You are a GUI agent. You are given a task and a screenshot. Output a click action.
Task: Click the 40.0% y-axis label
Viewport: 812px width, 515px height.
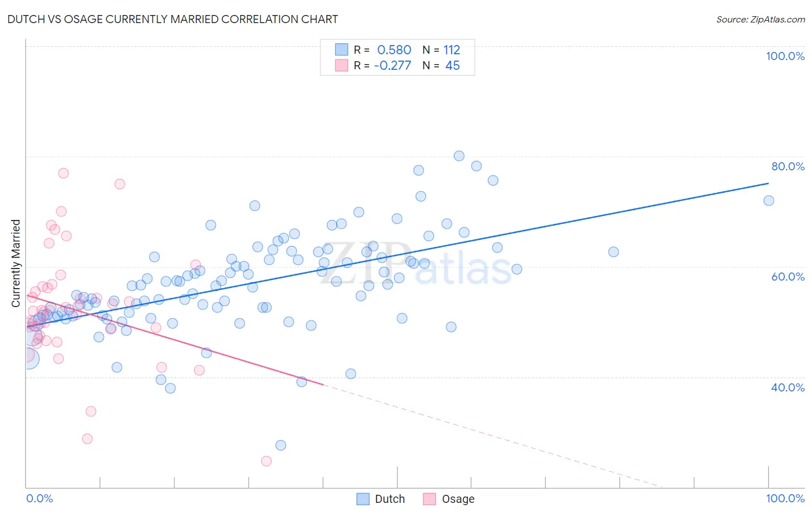click(788, 387)
